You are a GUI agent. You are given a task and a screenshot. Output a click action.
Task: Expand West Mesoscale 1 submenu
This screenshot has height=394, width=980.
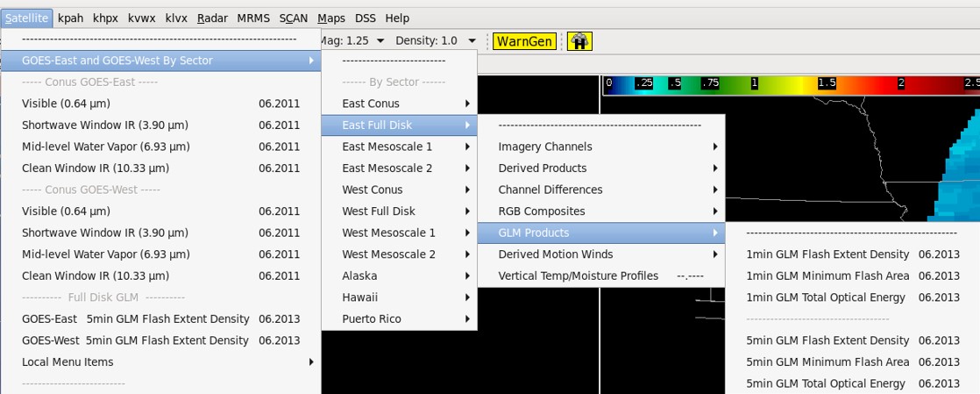click(400, 233)
